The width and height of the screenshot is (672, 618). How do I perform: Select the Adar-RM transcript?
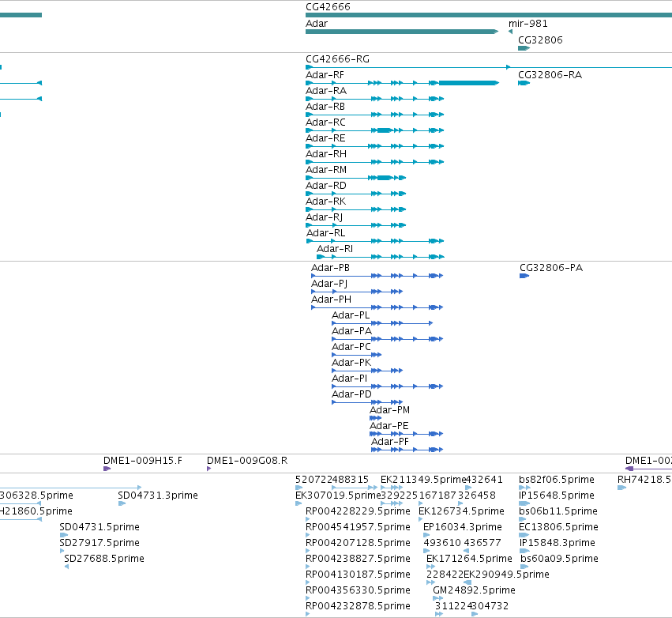[x=355, y=178]
